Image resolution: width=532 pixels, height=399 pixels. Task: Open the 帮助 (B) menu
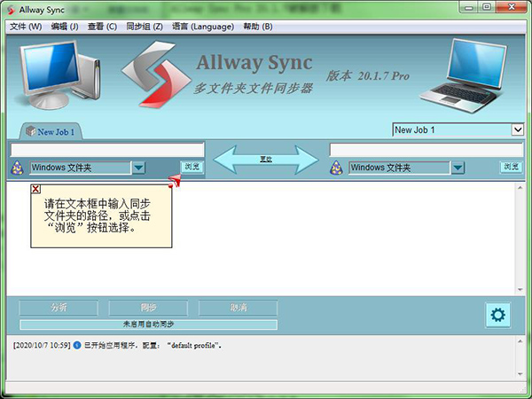(x=258, y=27)
